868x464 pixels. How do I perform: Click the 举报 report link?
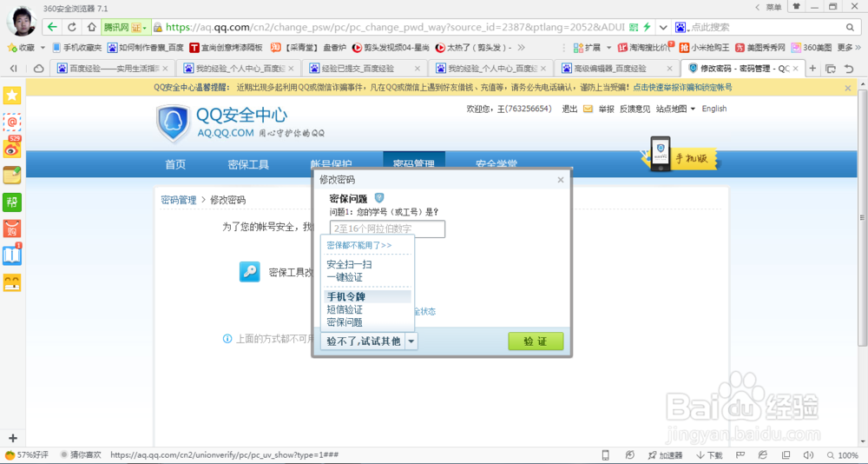[606, 109]
